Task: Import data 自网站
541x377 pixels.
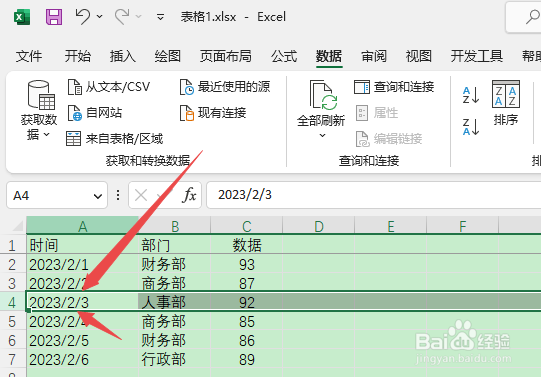Action: [95, 113]
